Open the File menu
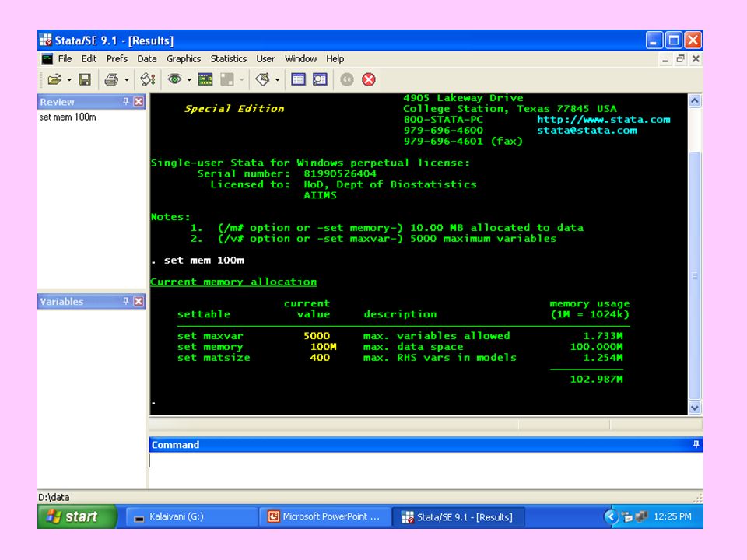This screenshot has height=560, width=747. pyautogui.click(x=65, y=58)
